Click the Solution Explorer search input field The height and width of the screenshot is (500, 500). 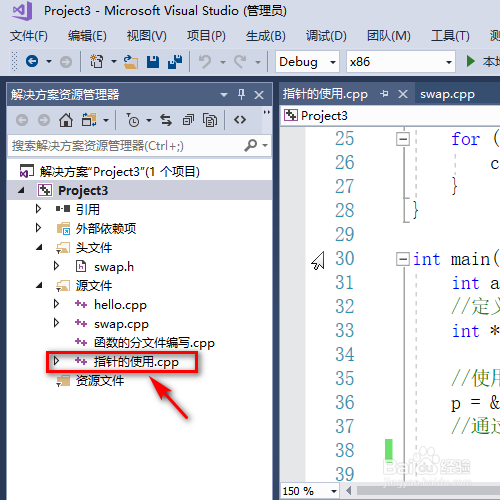coord(126,146)
